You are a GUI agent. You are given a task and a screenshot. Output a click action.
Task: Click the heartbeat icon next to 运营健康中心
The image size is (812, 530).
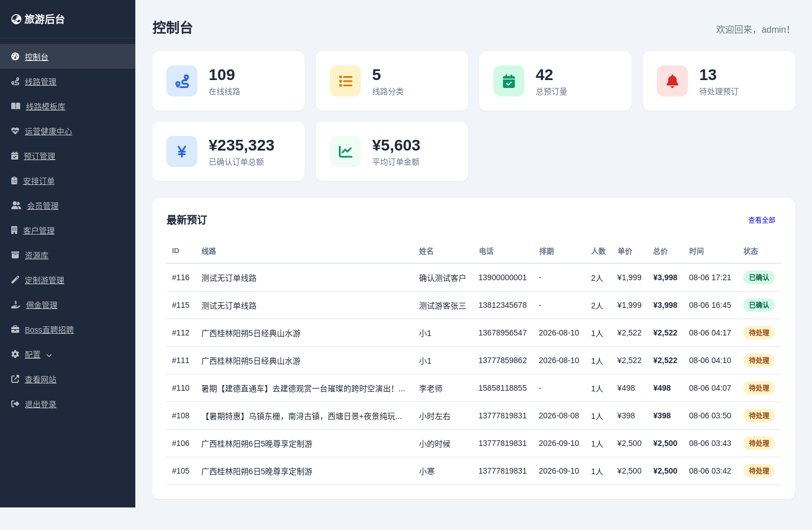(x=15, y=131)
